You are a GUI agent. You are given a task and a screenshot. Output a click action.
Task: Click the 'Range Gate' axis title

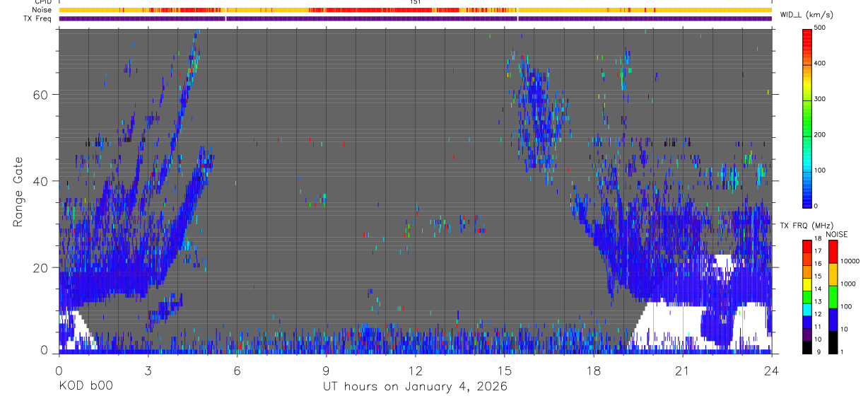18,190
